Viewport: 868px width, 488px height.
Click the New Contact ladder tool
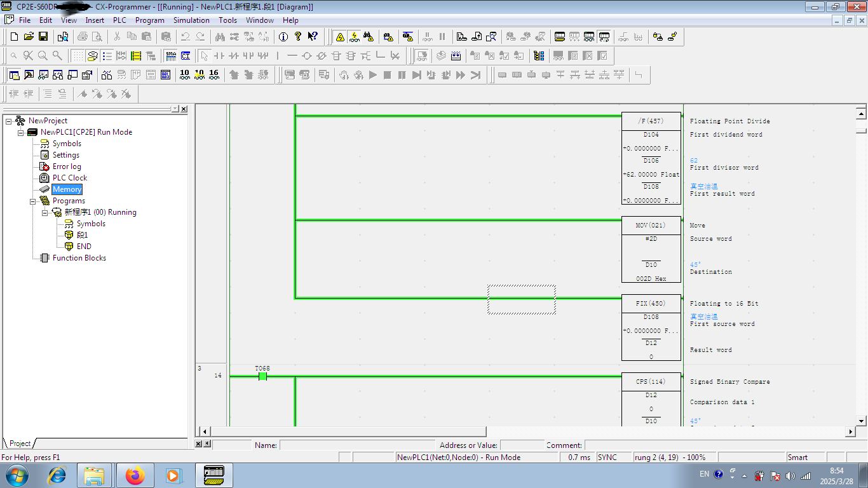219,56
